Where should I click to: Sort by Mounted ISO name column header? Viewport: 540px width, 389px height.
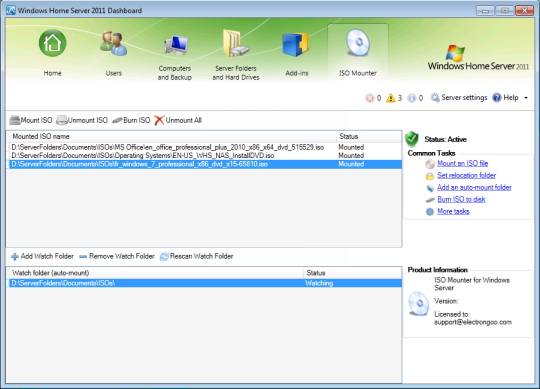click(172, 136)
